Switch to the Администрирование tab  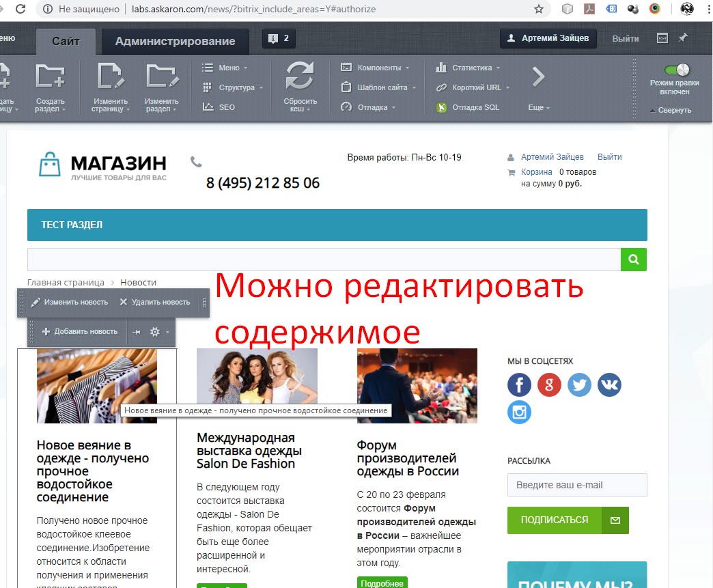[175, 41]
